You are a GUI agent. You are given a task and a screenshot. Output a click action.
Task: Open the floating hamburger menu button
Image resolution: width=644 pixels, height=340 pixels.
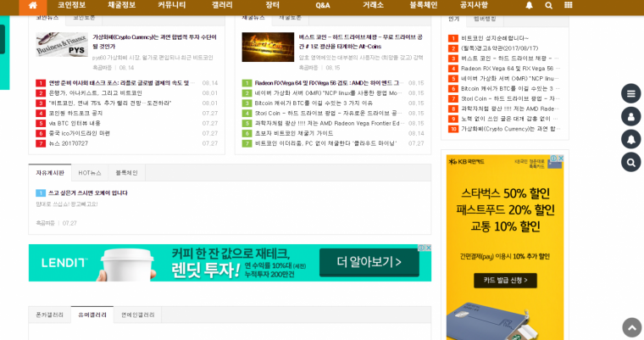click(630, 94)
